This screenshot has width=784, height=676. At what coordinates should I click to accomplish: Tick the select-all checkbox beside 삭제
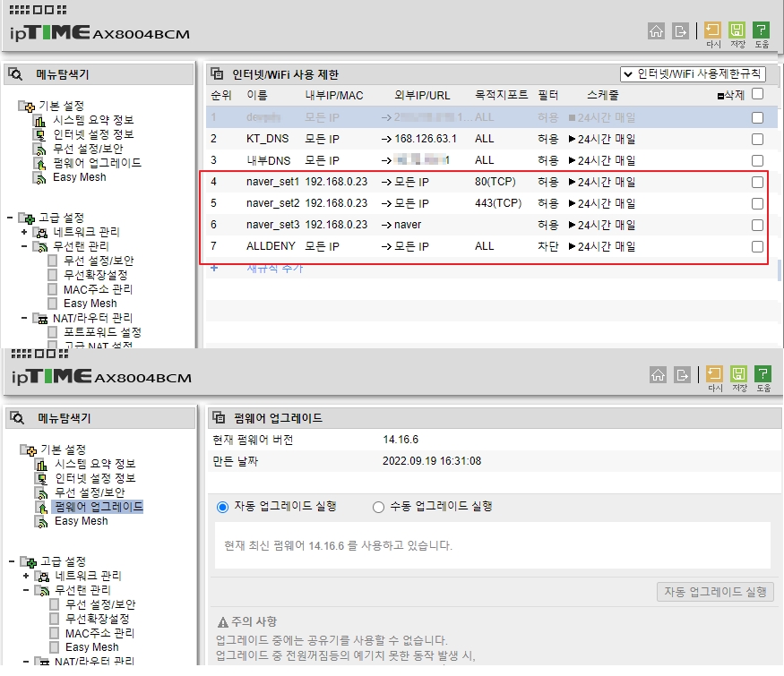757,94
